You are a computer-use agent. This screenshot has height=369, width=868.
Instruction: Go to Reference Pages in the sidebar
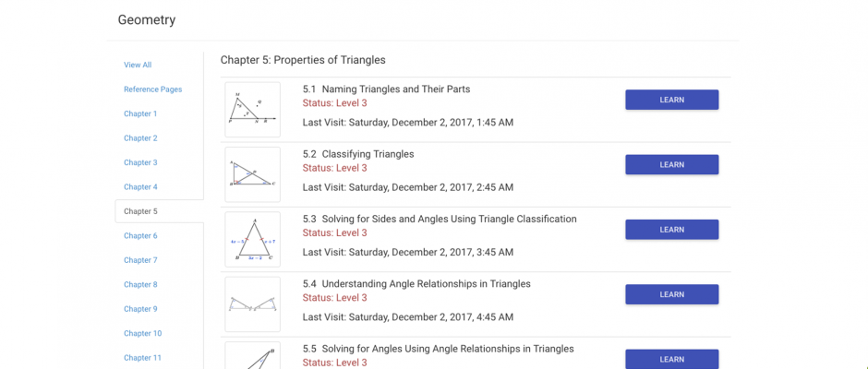pos(152,89)
